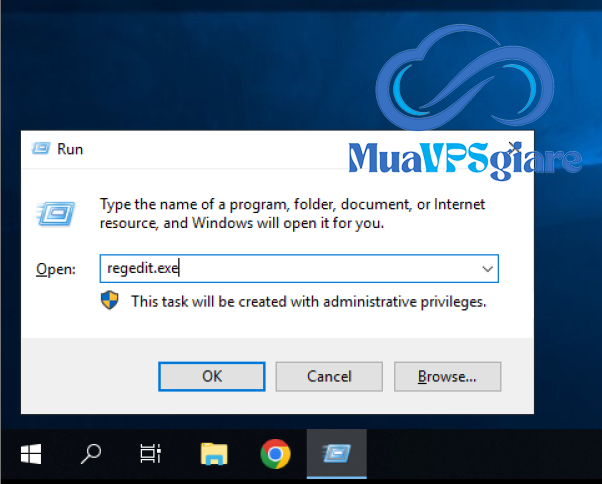Click the Browse... button
Screen dimensions: 602x484
point(447,377)
